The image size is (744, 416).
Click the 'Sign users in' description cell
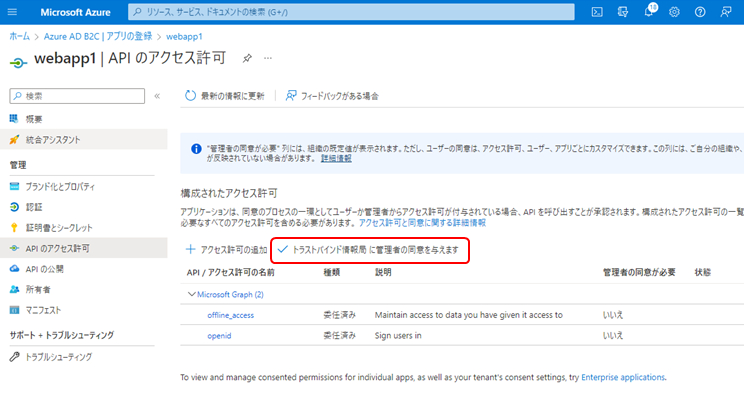click(398, 335)
